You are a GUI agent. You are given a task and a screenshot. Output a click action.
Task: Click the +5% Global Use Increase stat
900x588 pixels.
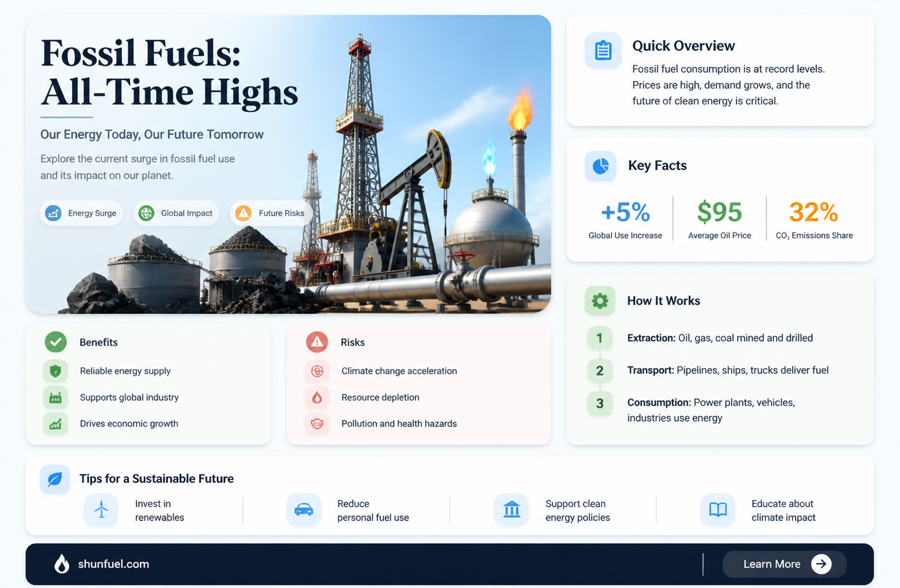click(x=625, y=219)
